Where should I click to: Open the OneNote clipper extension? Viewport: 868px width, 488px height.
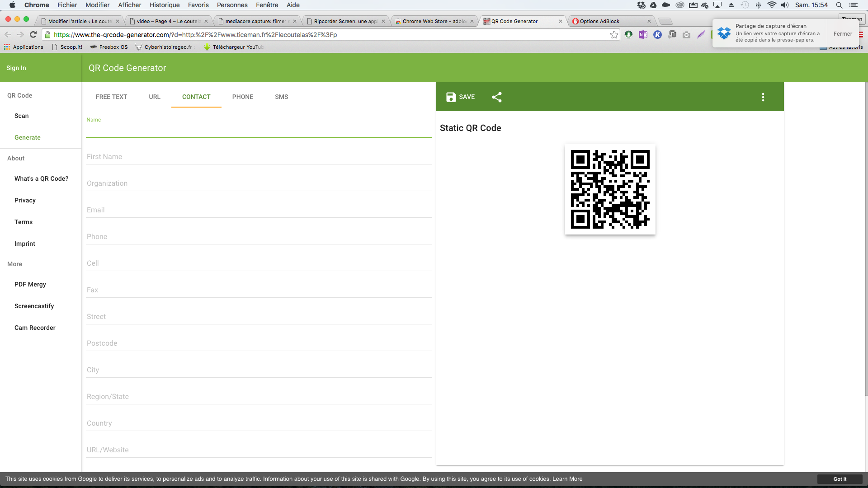(x=643, y=34)
